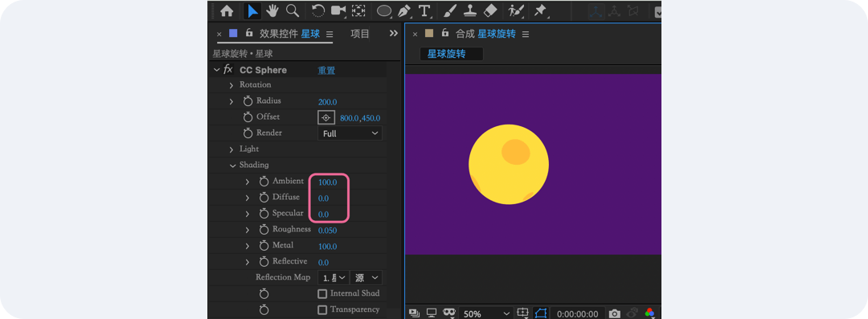Enable the Internal Shadows checkbox
The height and width of the screenshot is (319, 868).
(322, 293)
